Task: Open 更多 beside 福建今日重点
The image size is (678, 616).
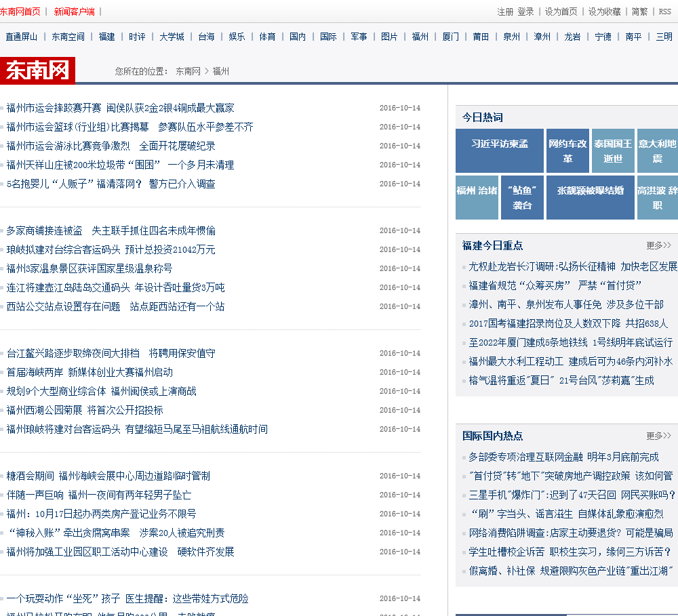Action: point(658,245)
